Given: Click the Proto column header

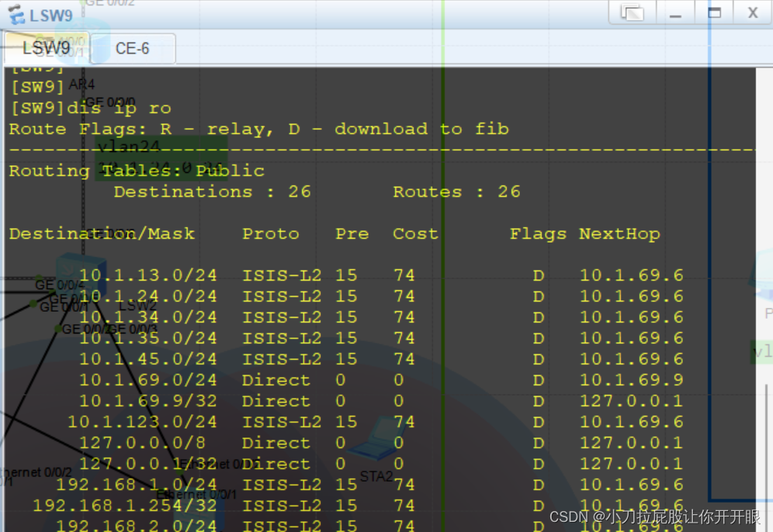Looking at the screenshot, I should [x=271, y=233].
